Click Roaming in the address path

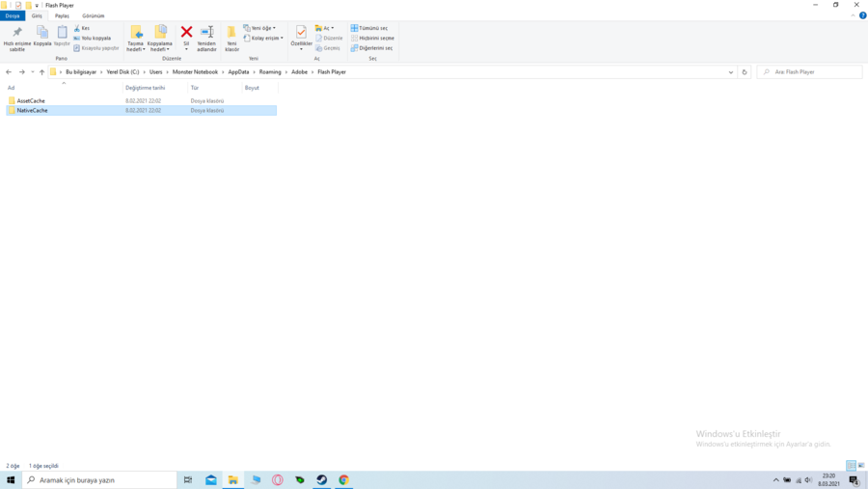(x=270, y=72)
